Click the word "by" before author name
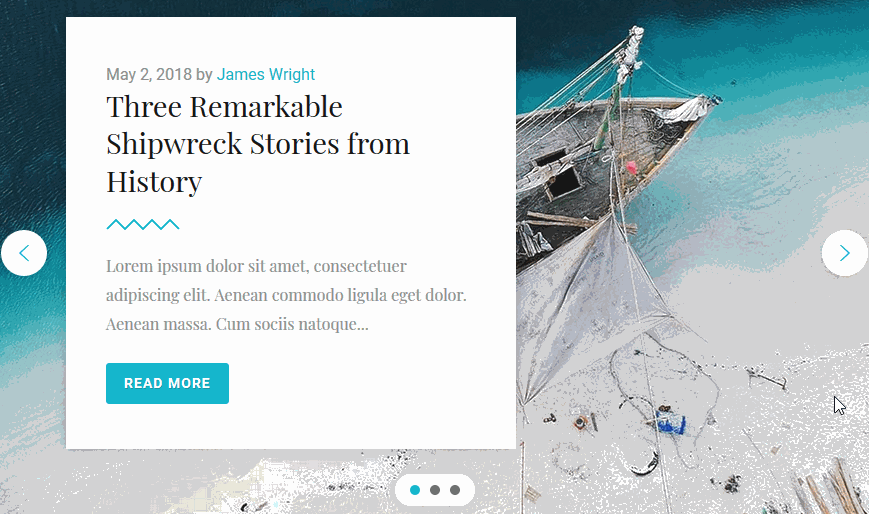 click(205, 75)
